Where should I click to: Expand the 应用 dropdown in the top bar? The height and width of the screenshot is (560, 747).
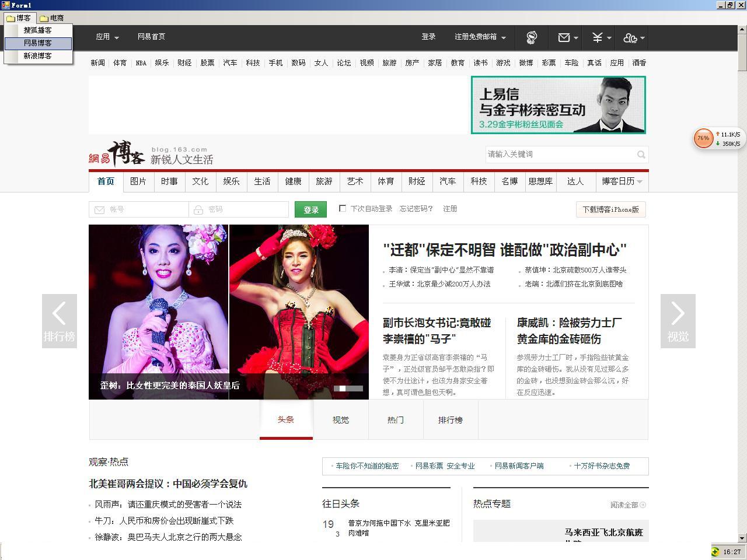tap(107, 37)
